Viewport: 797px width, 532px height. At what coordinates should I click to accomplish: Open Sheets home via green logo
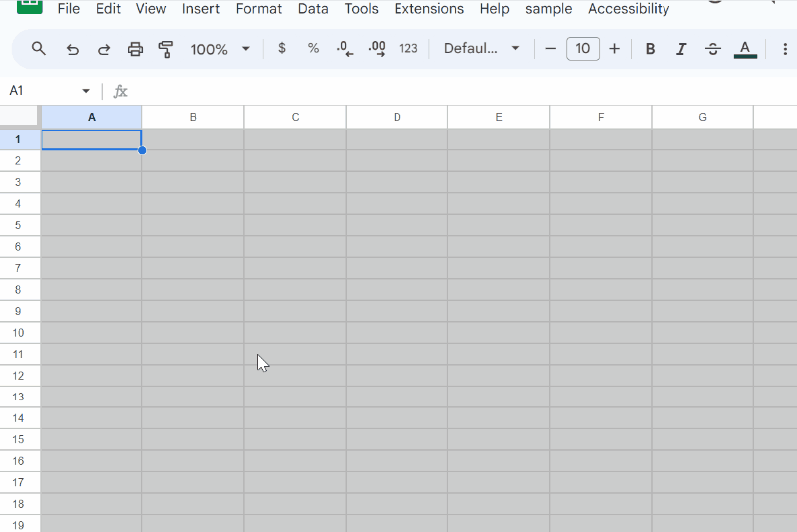30,6
